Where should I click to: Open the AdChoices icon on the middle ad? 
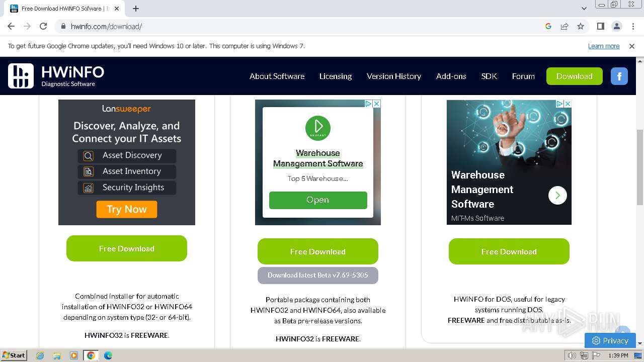point(368,104)
